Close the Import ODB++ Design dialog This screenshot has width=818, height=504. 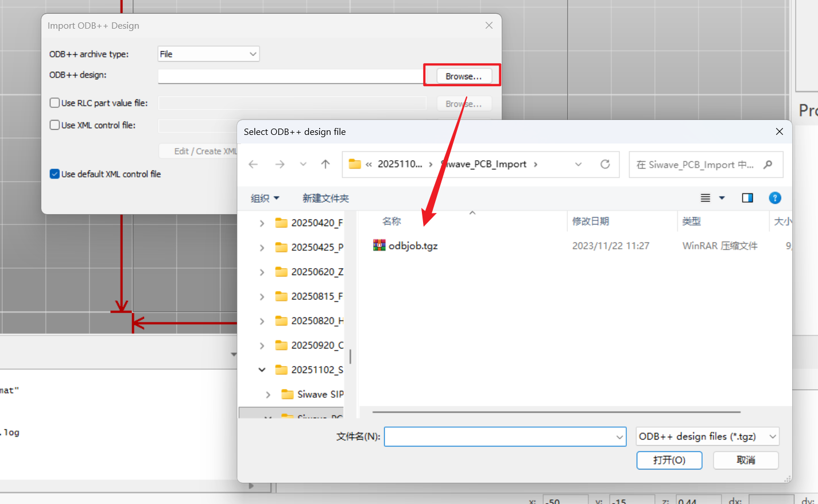[489, 25]
